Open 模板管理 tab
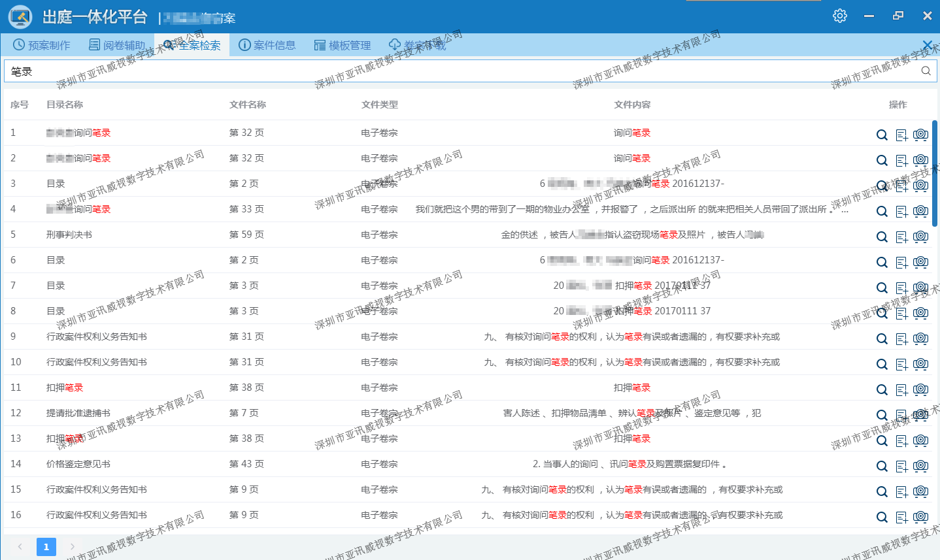Screen dimensions: 940x560 (343, 45)
